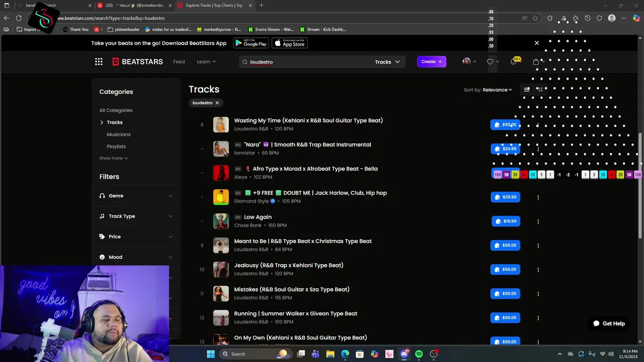644x362 pixels.
Task: Expand the Learn menu in header
Action: click(206, 62)
